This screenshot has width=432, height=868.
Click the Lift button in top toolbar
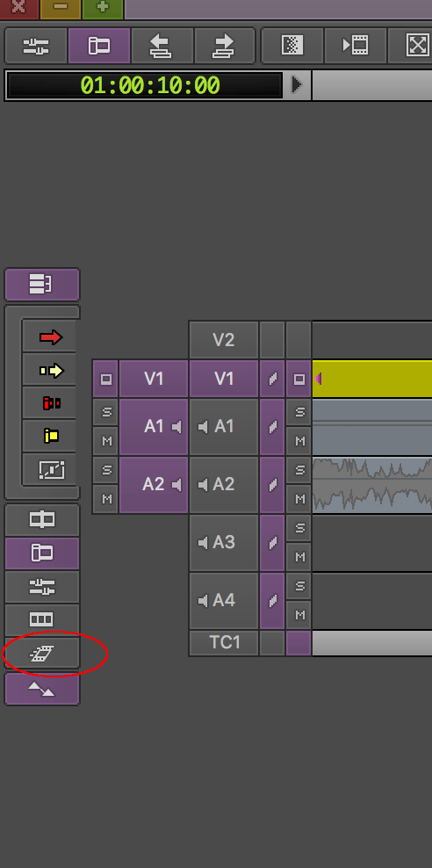click(162, 46)
